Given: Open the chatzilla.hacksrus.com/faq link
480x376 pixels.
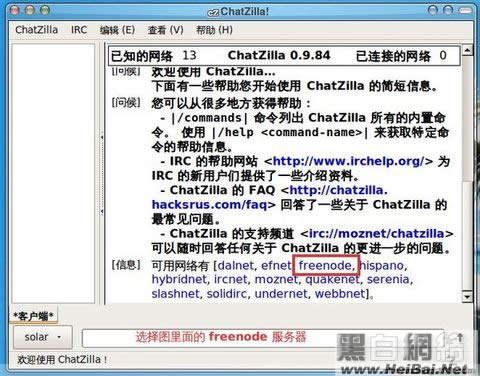Looking at the screenshot, I should point(270,197).
